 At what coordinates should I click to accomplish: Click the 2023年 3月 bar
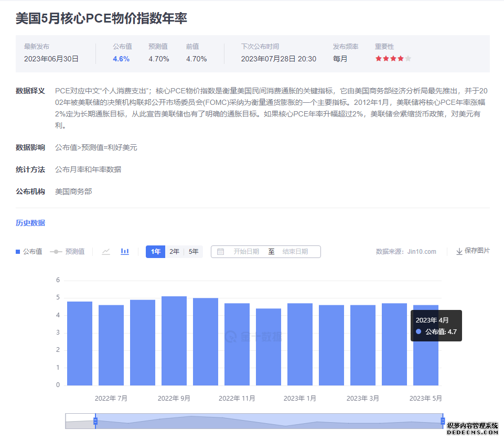363,345
